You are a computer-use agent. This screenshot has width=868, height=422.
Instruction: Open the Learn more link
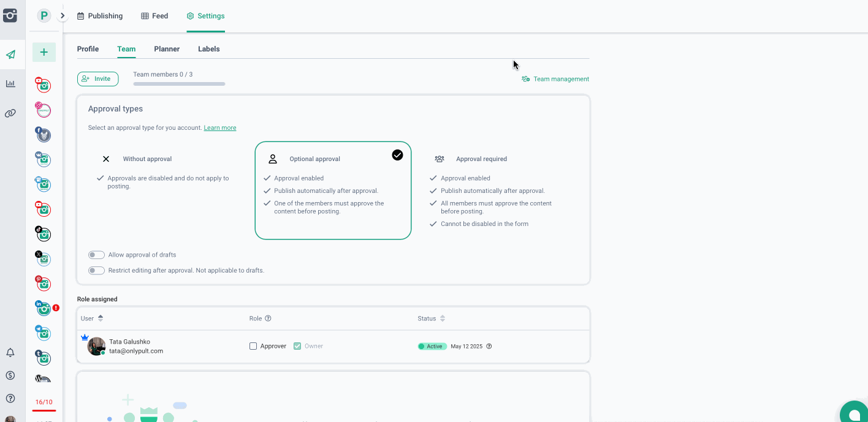(219, 128)
